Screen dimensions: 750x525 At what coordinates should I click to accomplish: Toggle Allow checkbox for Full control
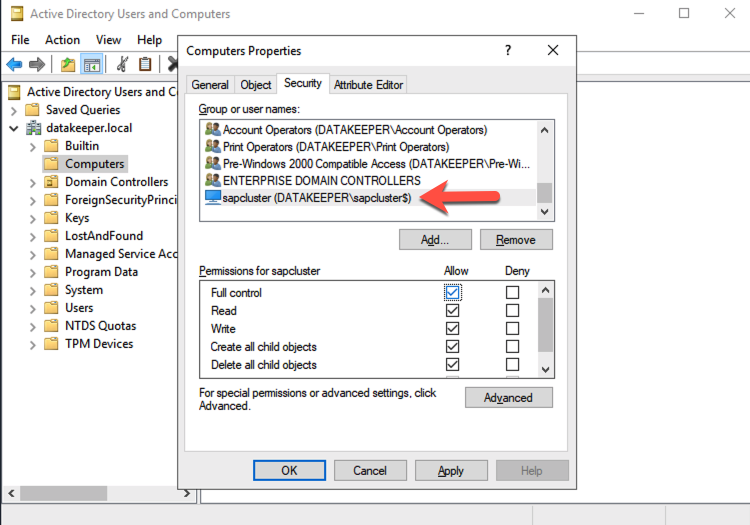click(x=452, y=292)
